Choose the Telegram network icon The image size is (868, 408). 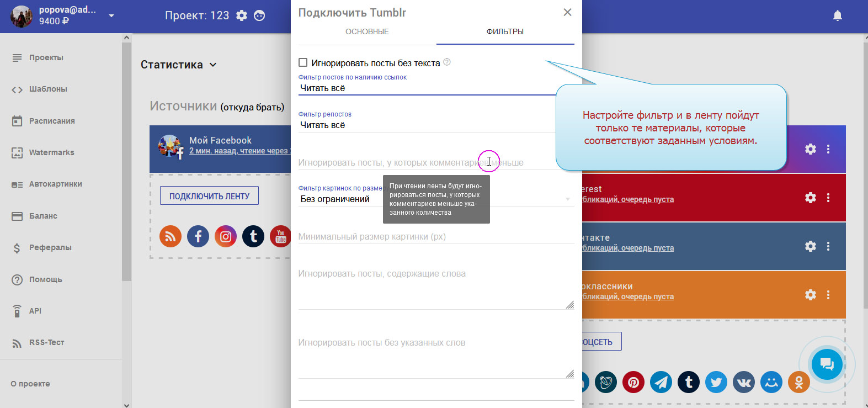(x=661, y=382)
